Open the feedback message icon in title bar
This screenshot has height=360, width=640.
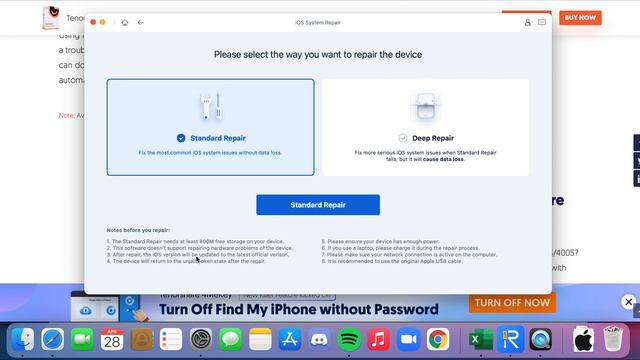tap(542, 22)
